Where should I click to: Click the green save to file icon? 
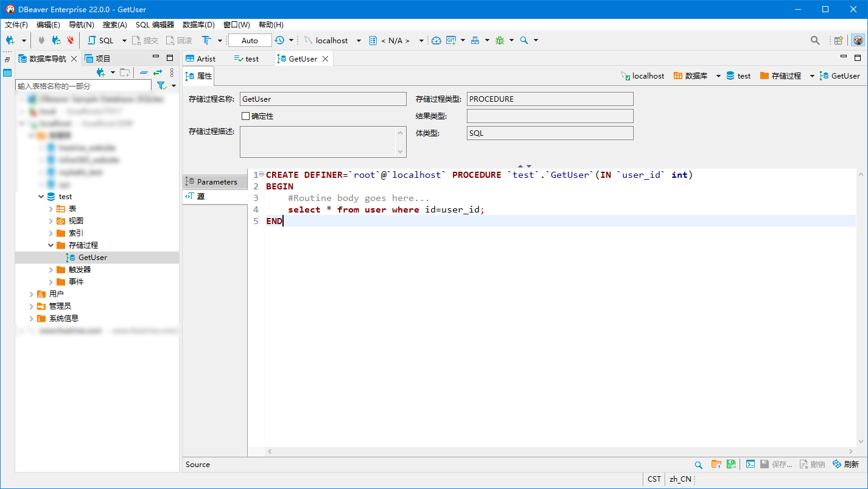click(x=731, y=464)
